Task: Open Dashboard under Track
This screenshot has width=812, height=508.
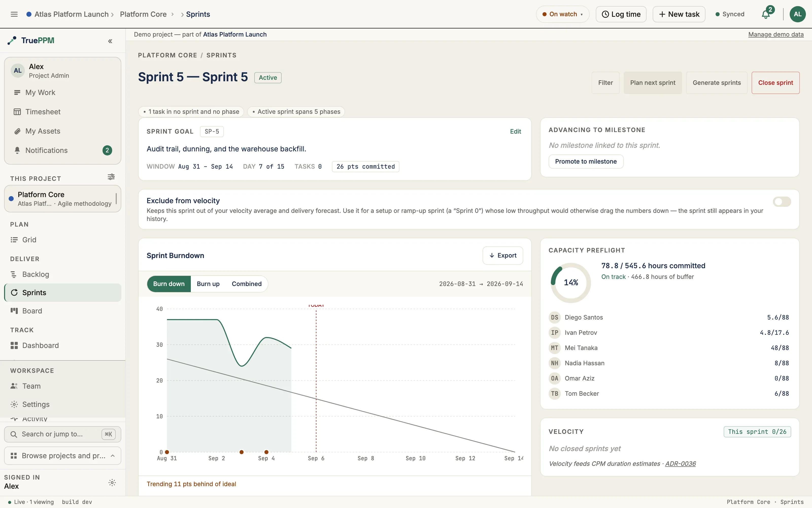Action: (x=63, y=345)
